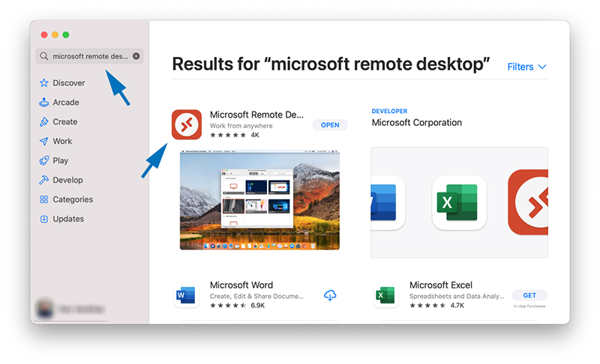The height and width of the screenshot is (364, 600).
Task: Download Microsoft Word via cloud icon
Action: [330, 295]
